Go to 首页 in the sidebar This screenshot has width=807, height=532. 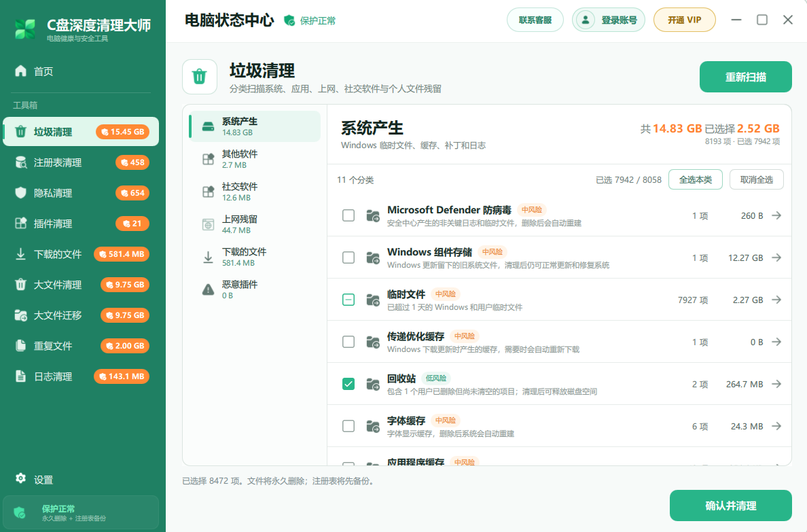pyautogui.click(x=81, y=71)
